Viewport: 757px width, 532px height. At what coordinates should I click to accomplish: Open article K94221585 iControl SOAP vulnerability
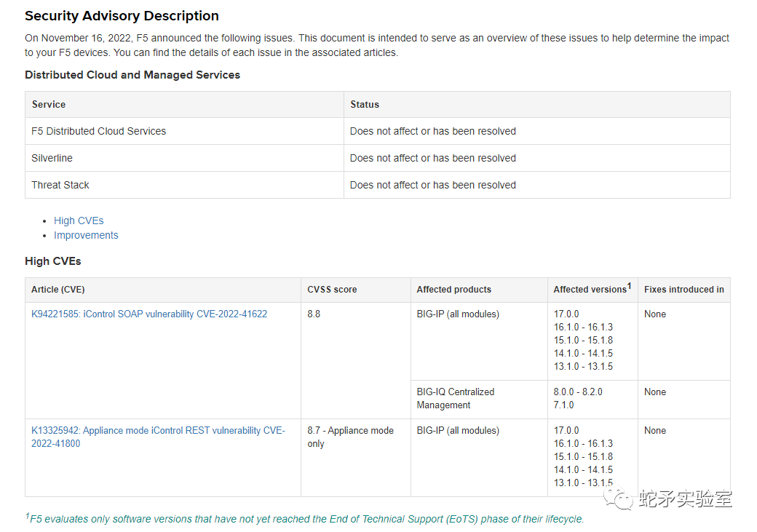tap(149, 314)
